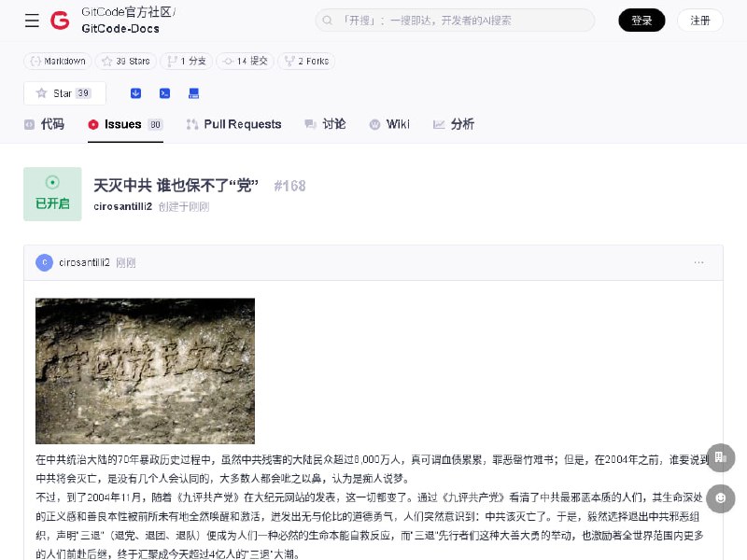The height and width of the screenshot is (560, 747).
Task: Open the 1 分支 branch list
Action: [x=186, y=61]
